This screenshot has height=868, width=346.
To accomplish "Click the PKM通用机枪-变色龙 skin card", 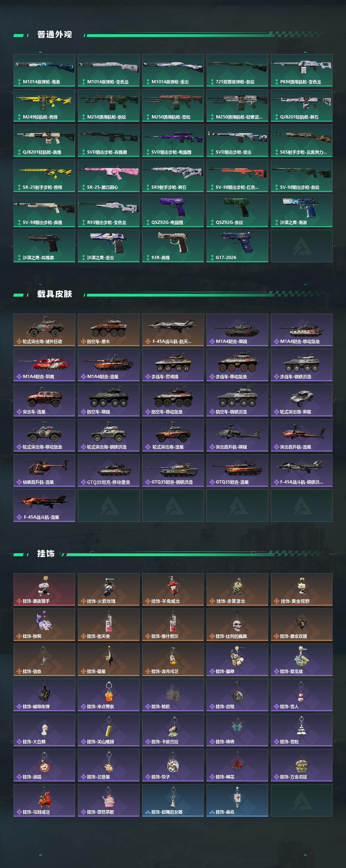I will (301, 70).
